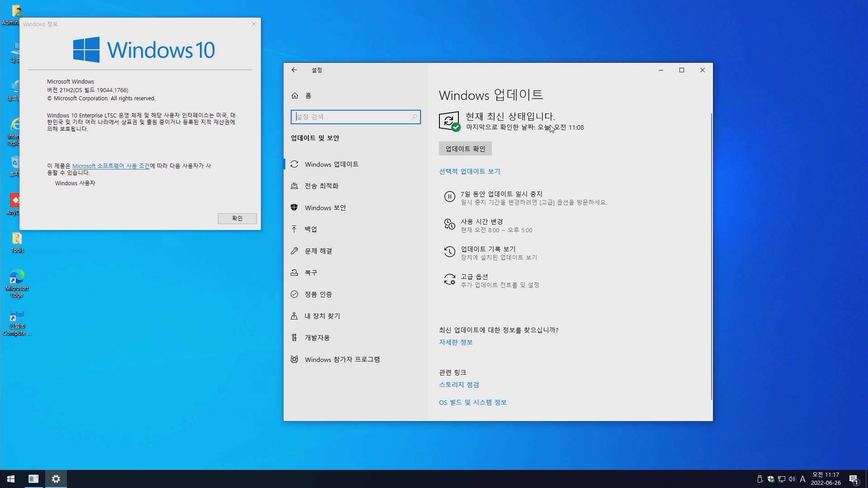
Task: Click the Settings window vertical scrollbar
Action: tap(711, 256)
